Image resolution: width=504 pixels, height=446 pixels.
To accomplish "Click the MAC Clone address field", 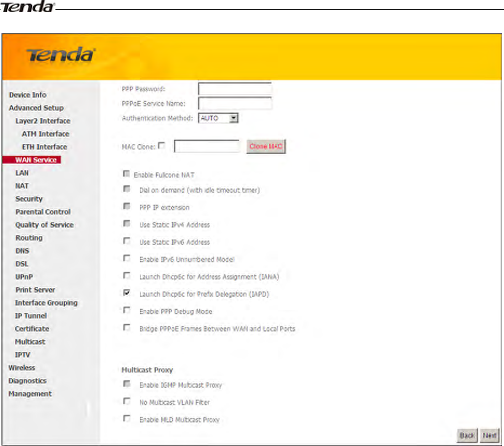I will coord(207,146).
